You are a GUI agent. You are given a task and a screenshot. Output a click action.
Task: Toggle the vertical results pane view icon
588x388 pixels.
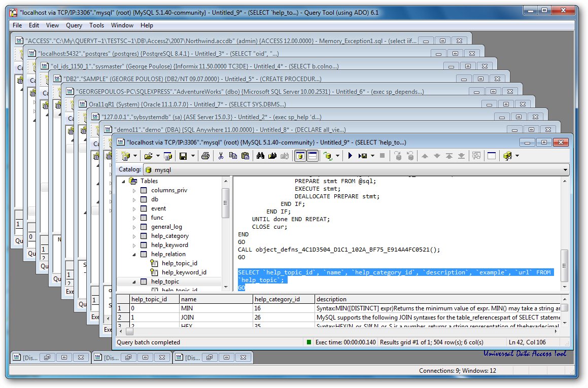pyautogui.click(x=301, y=156)
